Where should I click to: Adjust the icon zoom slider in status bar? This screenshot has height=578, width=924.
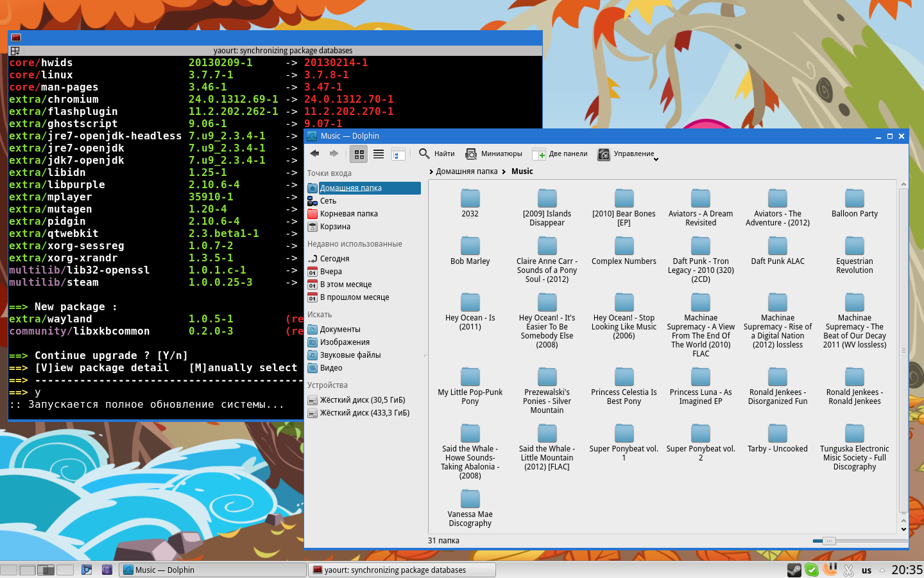(x=829, y=541)
